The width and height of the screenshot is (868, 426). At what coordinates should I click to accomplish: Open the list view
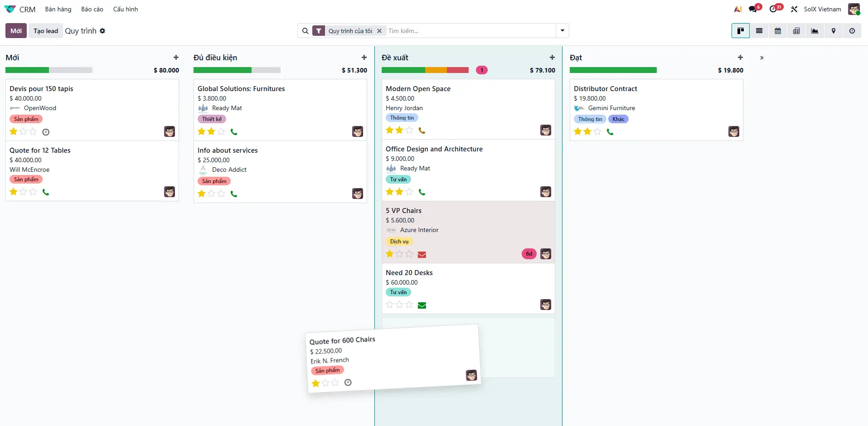tap(759, 31)
